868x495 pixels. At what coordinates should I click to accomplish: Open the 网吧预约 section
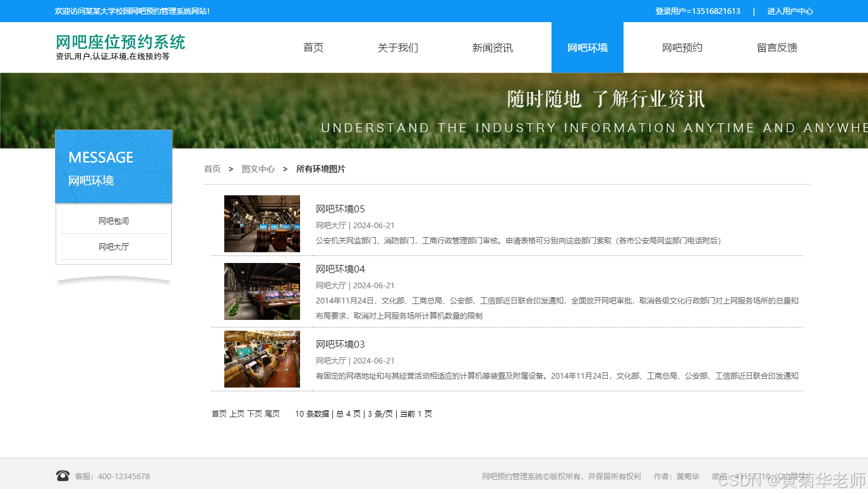pos(682,47)
